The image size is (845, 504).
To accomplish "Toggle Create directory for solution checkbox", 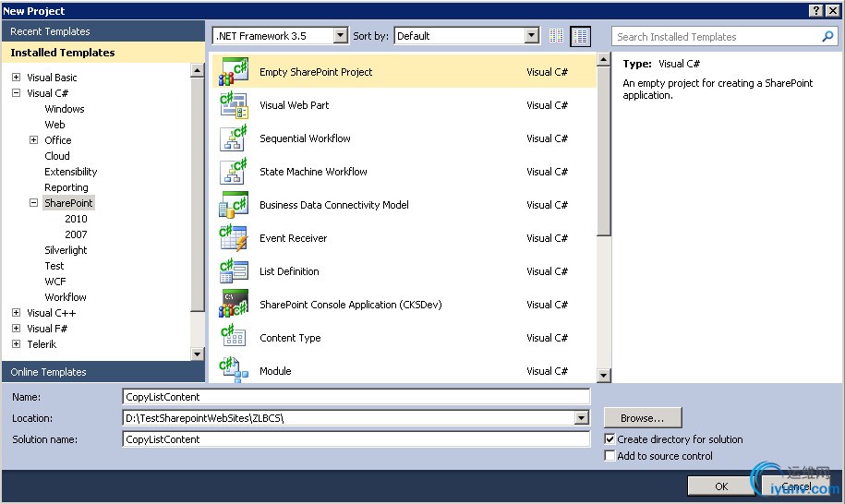I will [x=610, y=439].
